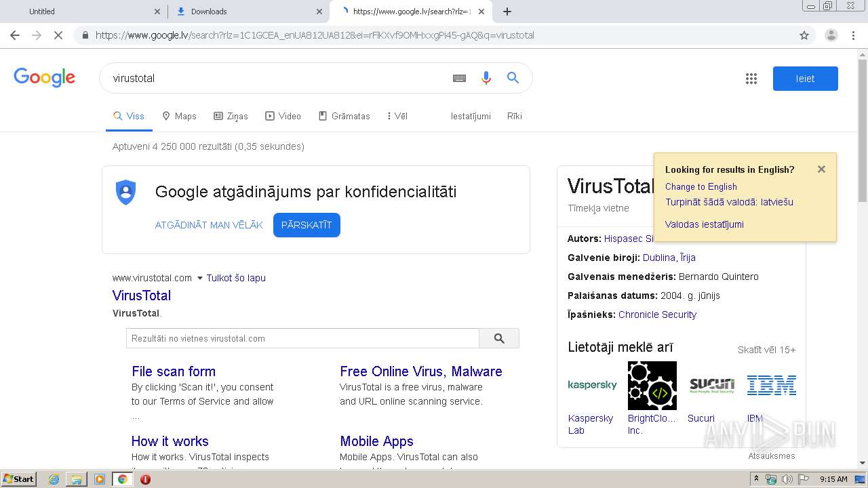Click Change to English link
Image resolution: width=868 pixels, height=488 pixels.
(701, 186)
